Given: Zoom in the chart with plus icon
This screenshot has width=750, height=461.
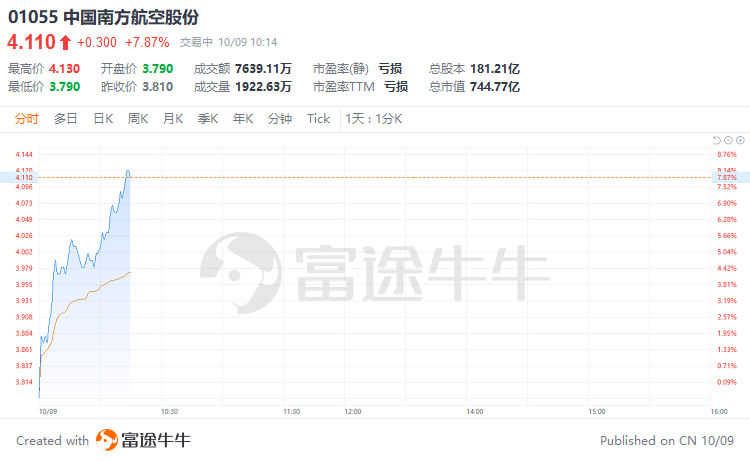Looking at the screenshot, I should pos(740,140).
